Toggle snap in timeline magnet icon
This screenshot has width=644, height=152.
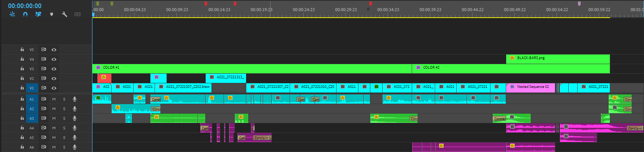coord(25,14)
